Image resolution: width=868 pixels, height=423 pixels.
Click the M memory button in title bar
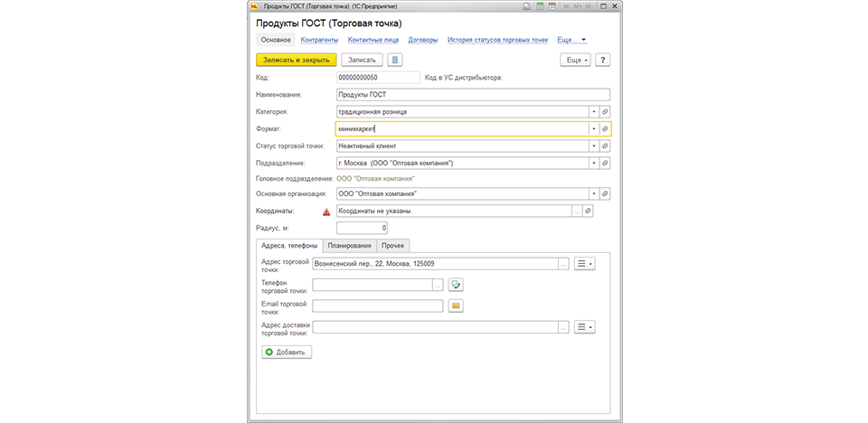tap(566, 6)
